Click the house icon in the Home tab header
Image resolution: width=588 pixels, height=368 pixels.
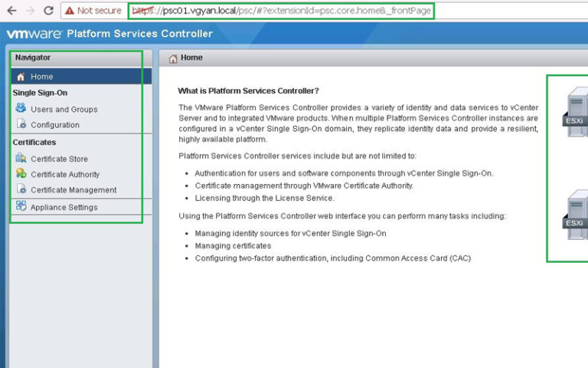[173, 58]
